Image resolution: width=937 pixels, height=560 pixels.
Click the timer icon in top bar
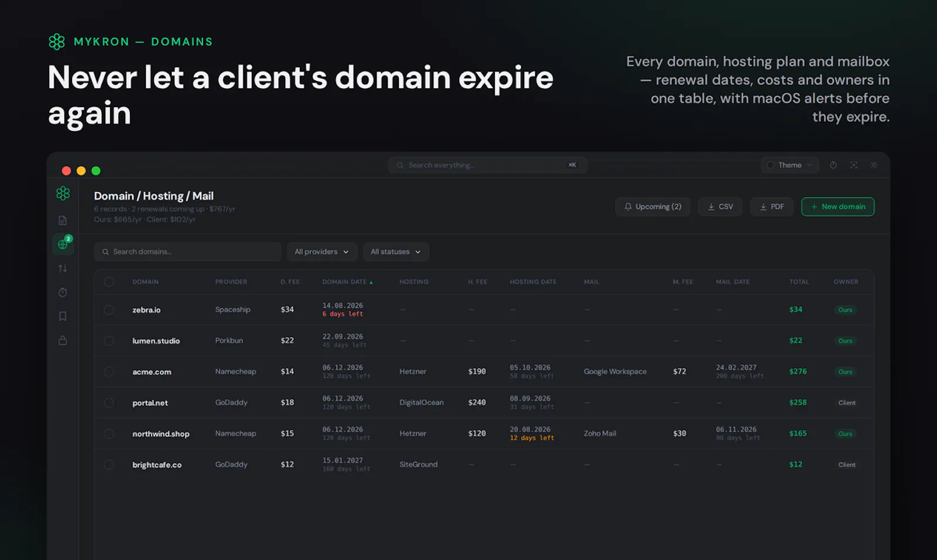click(x=833, y=165)
